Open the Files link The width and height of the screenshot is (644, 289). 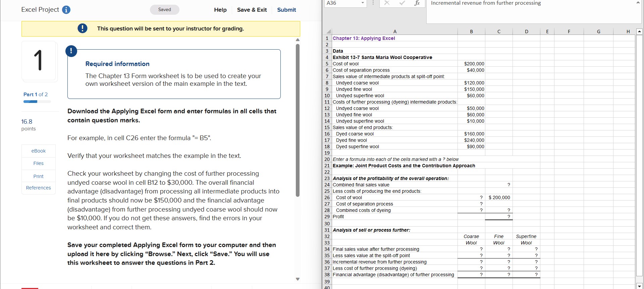39,163
